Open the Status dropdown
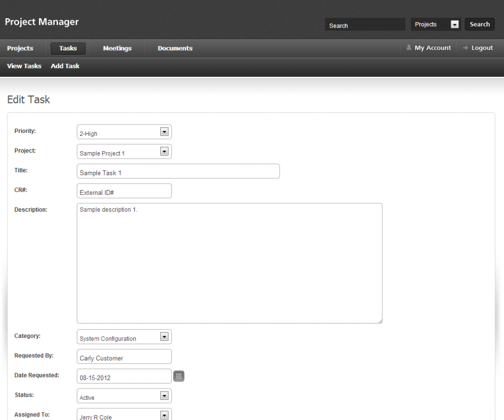 click(x=164, y=396)
